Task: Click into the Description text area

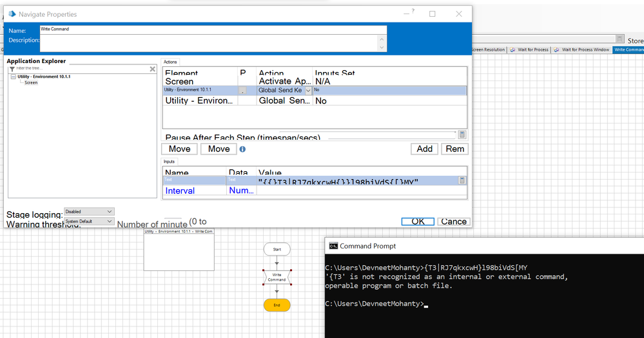Action: [210, 43]
